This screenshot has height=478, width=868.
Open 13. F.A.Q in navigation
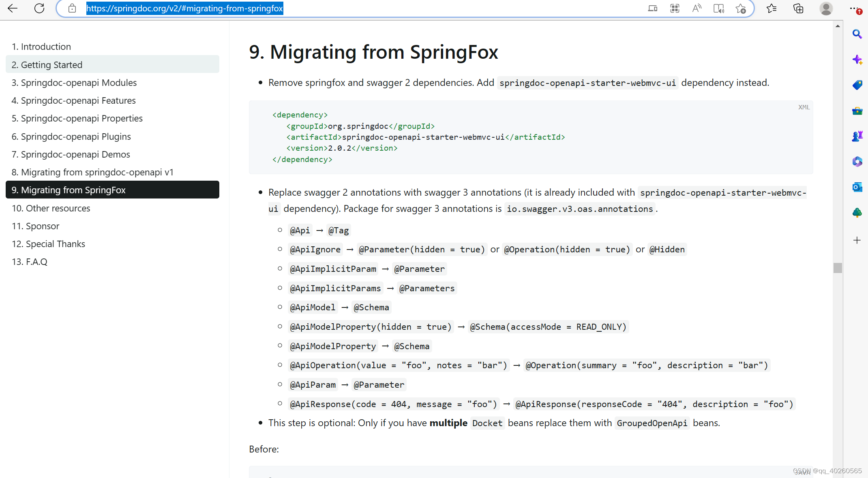[29, 262]
